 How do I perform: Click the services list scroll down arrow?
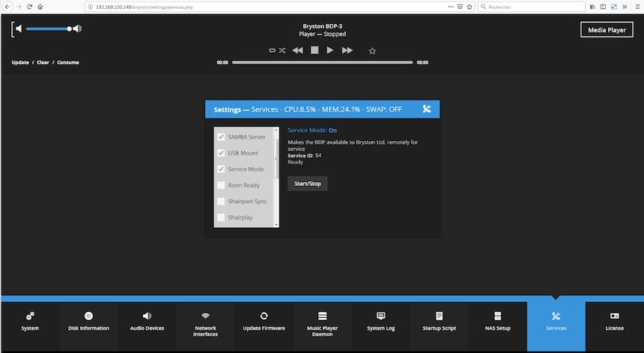[x=276, y=225]
